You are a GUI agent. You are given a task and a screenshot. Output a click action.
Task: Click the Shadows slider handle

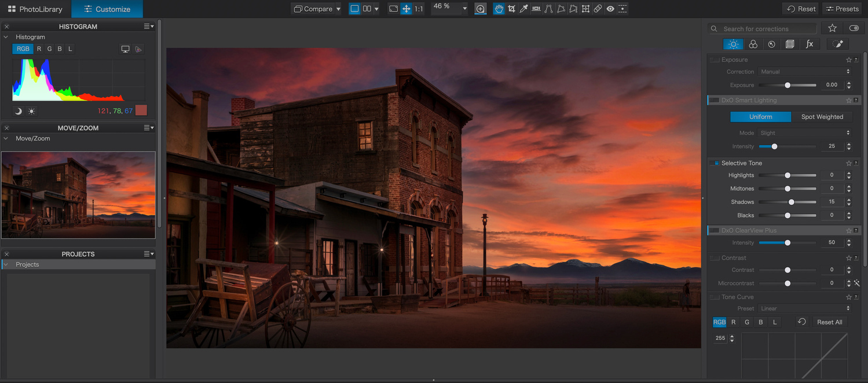coord(791,202)
